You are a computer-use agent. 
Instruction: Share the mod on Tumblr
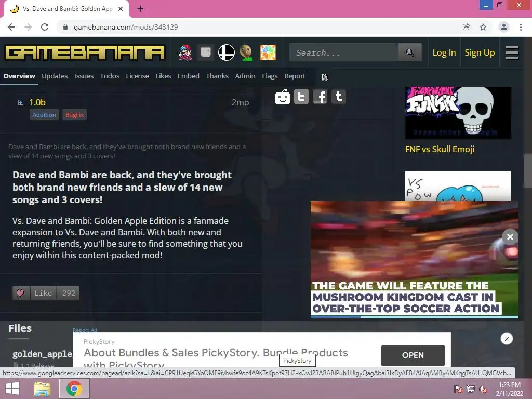pos(339,97)
